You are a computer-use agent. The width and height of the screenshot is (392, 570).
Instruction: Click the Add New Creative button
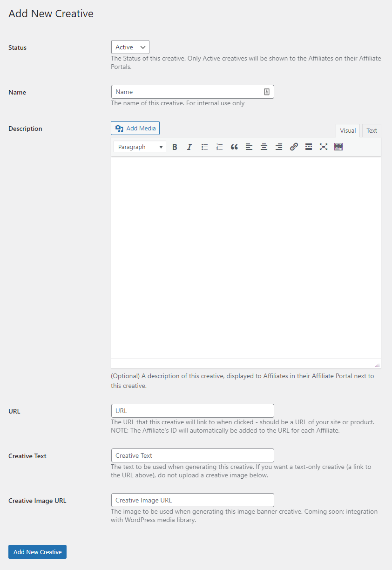pyautogui.click(x=37, y=551)
